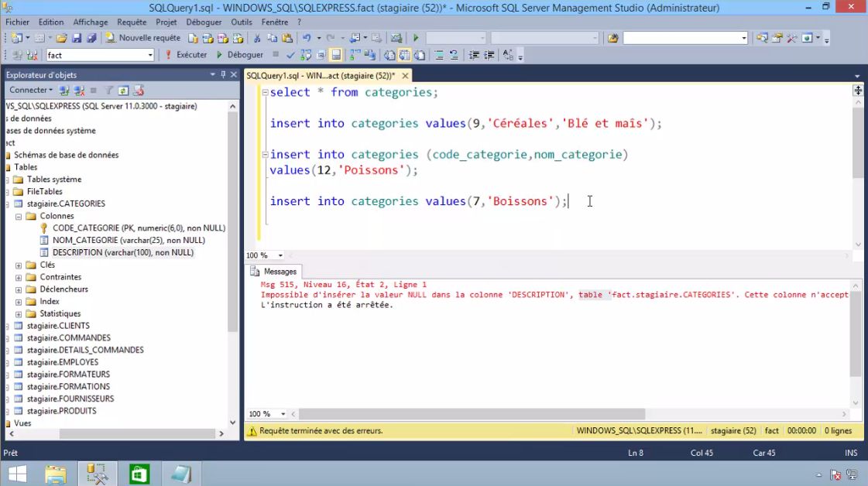Click the Object Explorer vertical scrollbar thumb

(232, 221)
